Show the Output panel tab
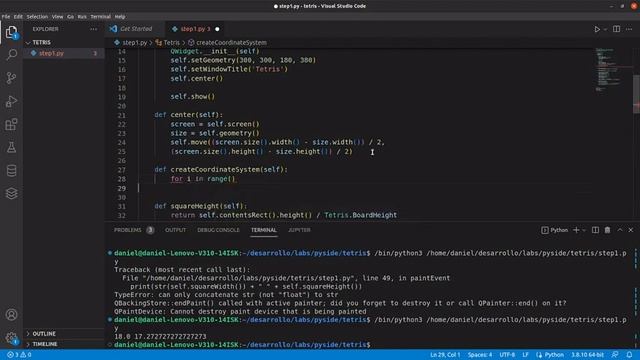 pos(176,230)
